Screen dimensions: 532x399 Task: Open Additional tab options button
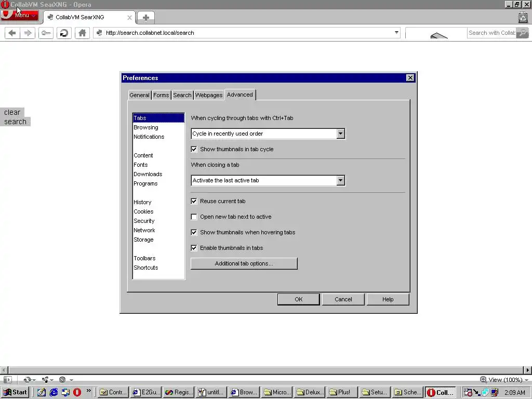pyautogui.click(x=244, y=263)
